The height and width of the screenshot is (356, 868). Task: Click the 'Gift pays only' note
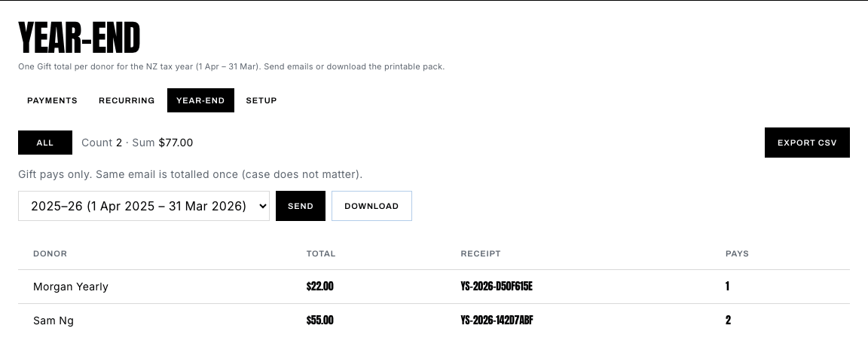click(x=191, y=174)
